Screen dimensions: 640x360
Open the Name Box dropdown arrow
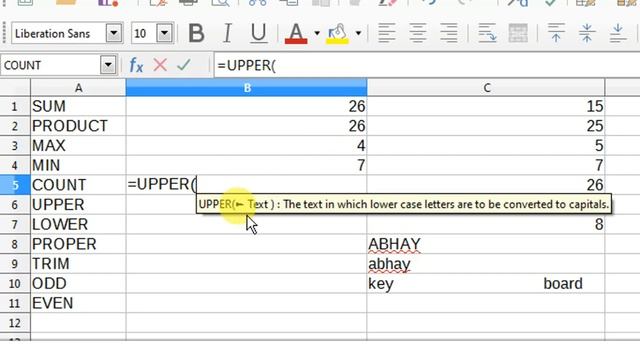tap(108, 65)
